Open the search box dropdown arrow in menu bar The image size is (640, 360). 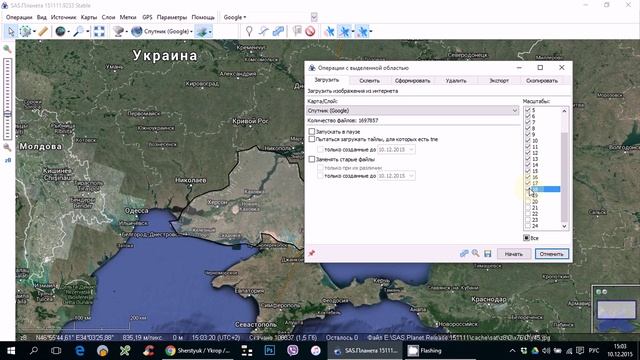coord(314,17)
